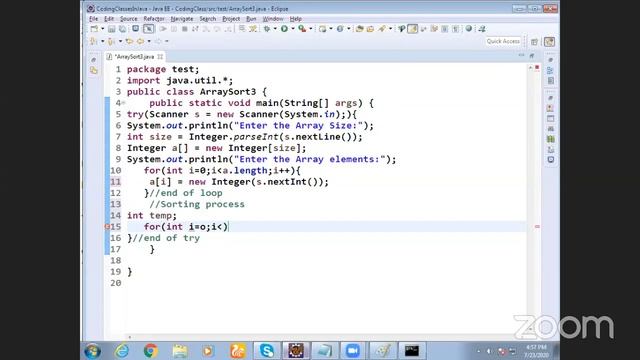The width and height of the screenshot is (640, 360).
Task: Open the Help menu
Action: pos(296,19)
